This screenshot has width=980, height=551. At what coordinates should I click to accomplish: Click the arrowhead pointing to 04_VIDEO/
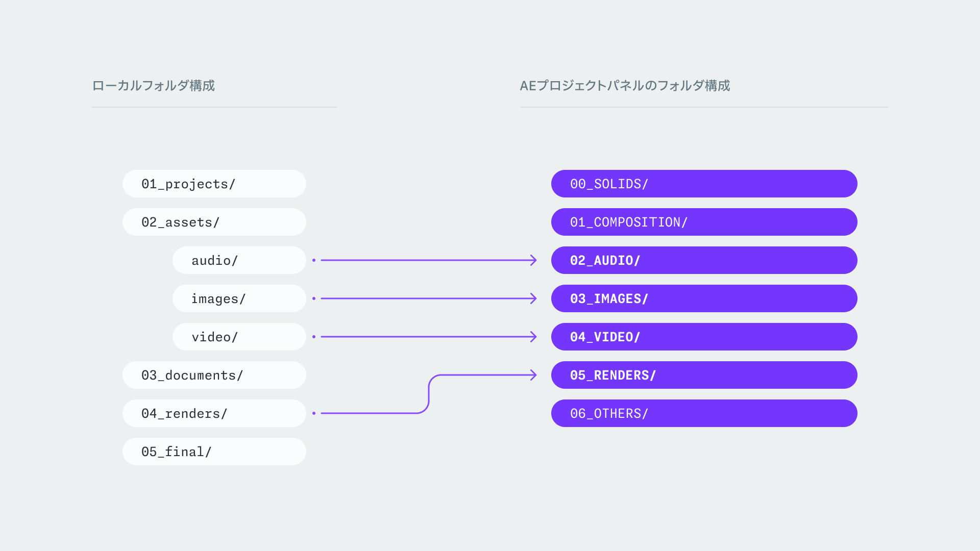tap(533, 337)
